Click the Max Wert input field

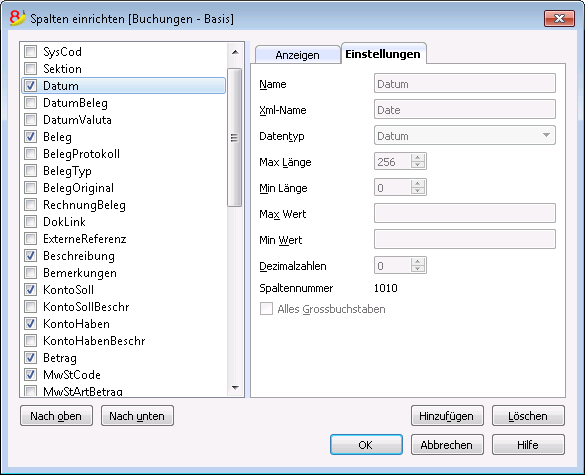pyautogui.click(x=464, y=213)
